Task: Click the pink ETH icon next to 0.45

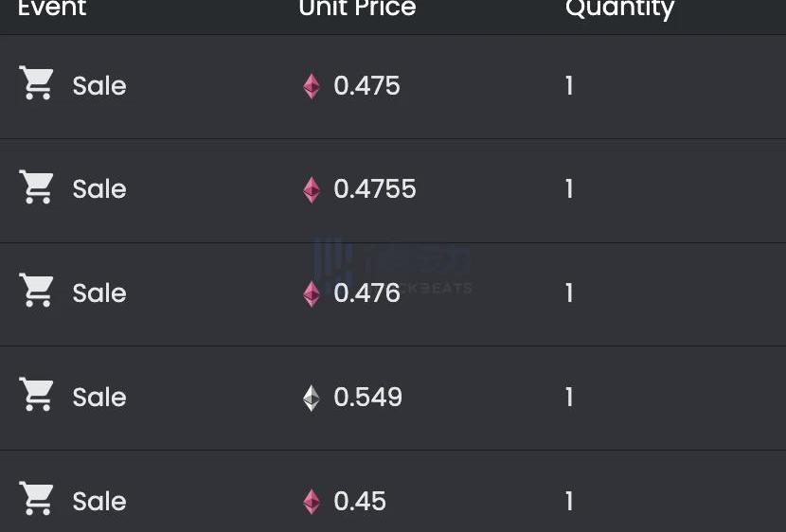Action: coord(312,502)
